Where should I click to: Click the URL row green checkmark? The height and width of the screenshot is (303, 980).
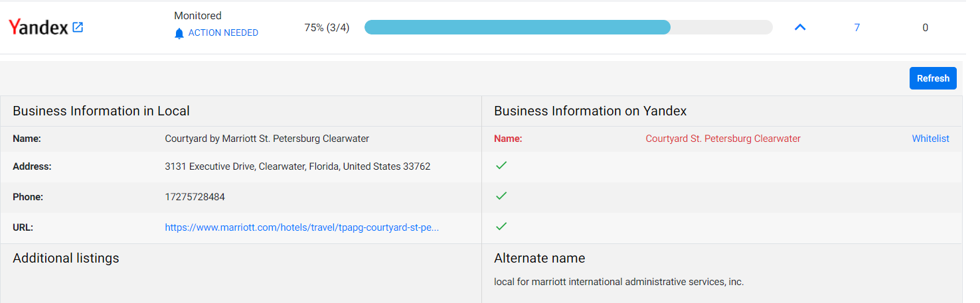tap(501, 226)
